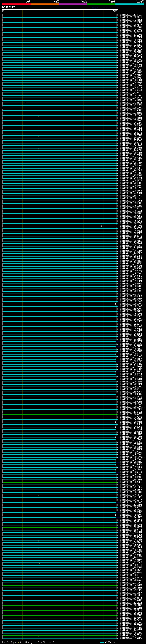Image resolution: width=146 pixels, height=644 pixels.
Task: Click the short alignment arrow for UniRef100_Q6T702
Action: (x=52, y=226)
